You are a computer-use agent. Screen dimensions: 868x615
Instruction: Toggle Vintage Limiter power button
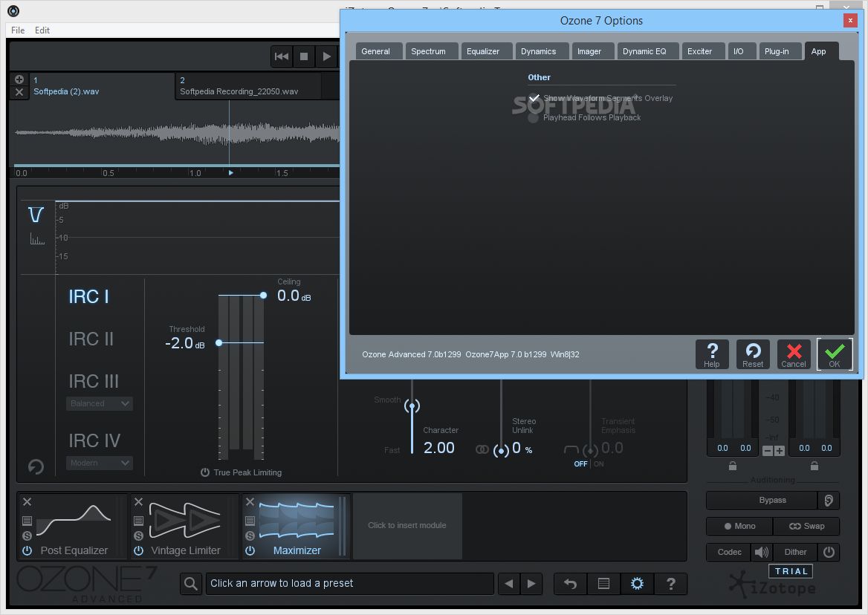pyautogui.click(x=138, y=551)
